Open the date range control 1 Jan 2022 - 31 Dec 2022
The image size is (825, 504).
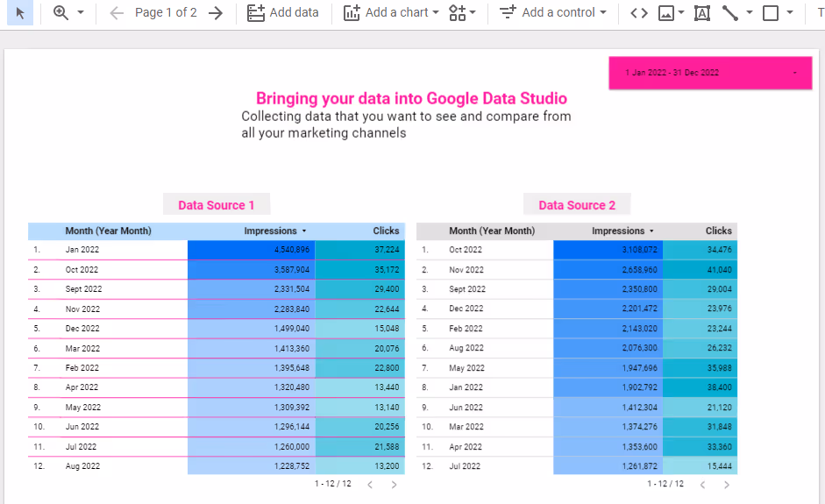(x=710, y=73)
